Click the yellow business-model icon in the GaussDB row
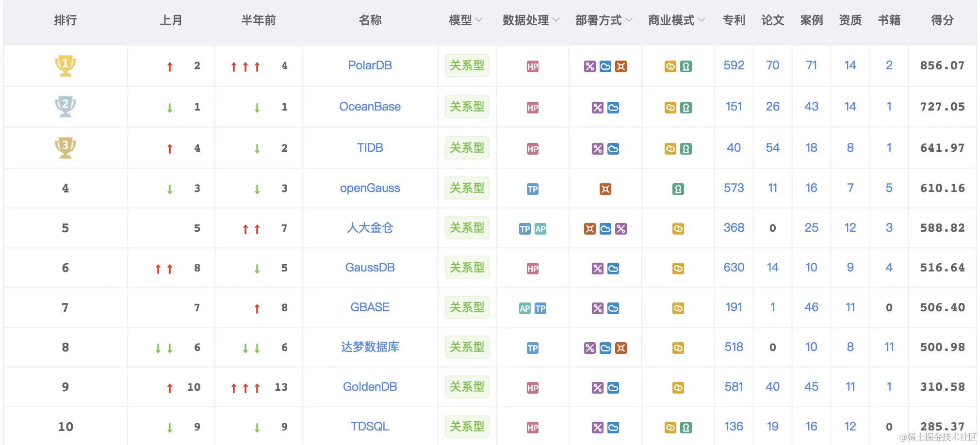This screenshot has width=980, height=445. coord(678,269)
